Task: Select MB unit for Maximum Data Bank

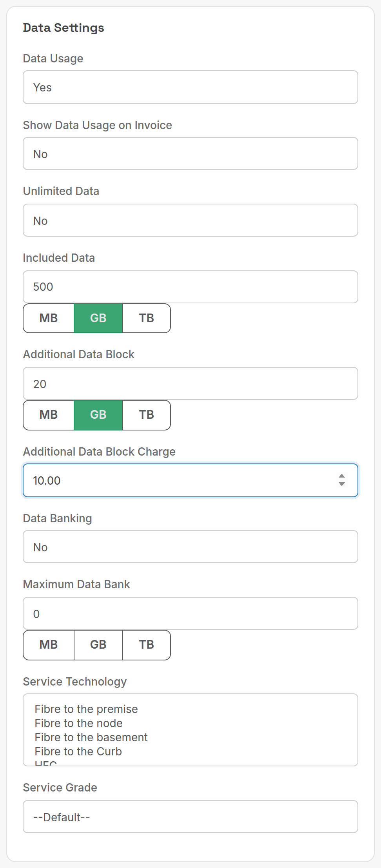Action: coord(49,645)
